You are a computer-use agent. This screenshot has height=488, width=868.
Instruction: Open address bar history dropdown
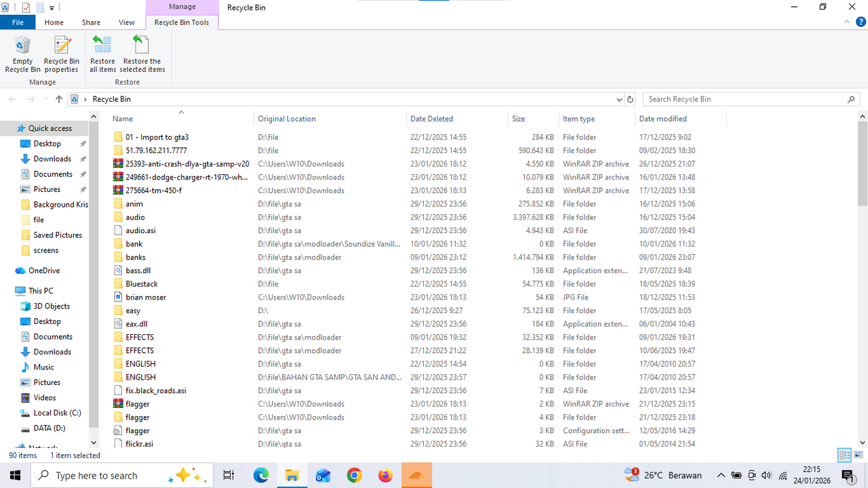point(618,99)
